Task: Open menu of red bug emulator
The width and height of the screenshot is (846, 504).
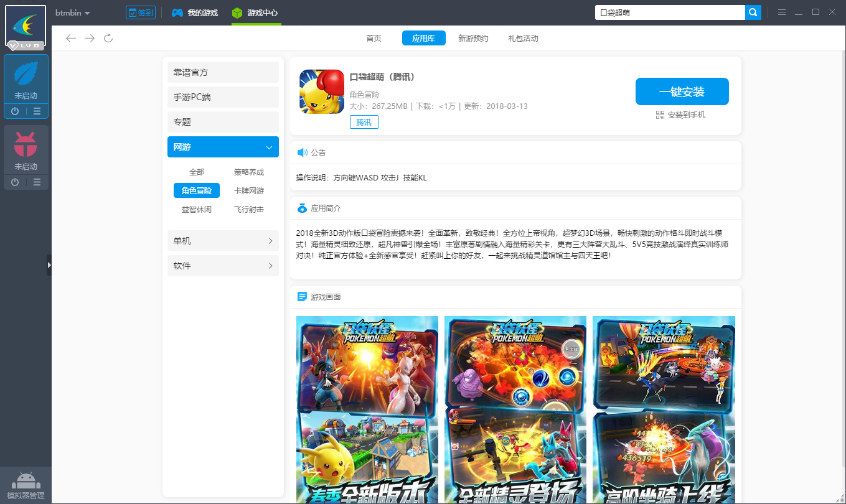Action: click(x=37, y=182)
